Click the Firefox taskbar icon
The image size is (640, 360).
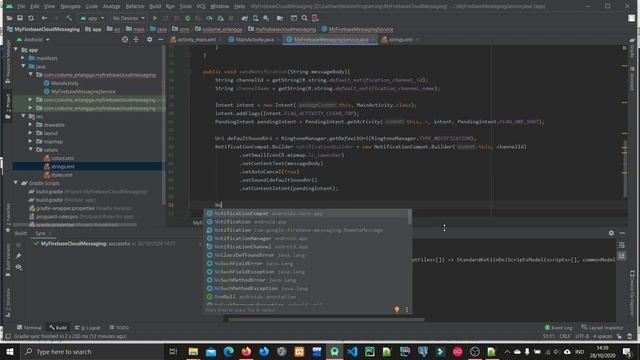point(246,351)
